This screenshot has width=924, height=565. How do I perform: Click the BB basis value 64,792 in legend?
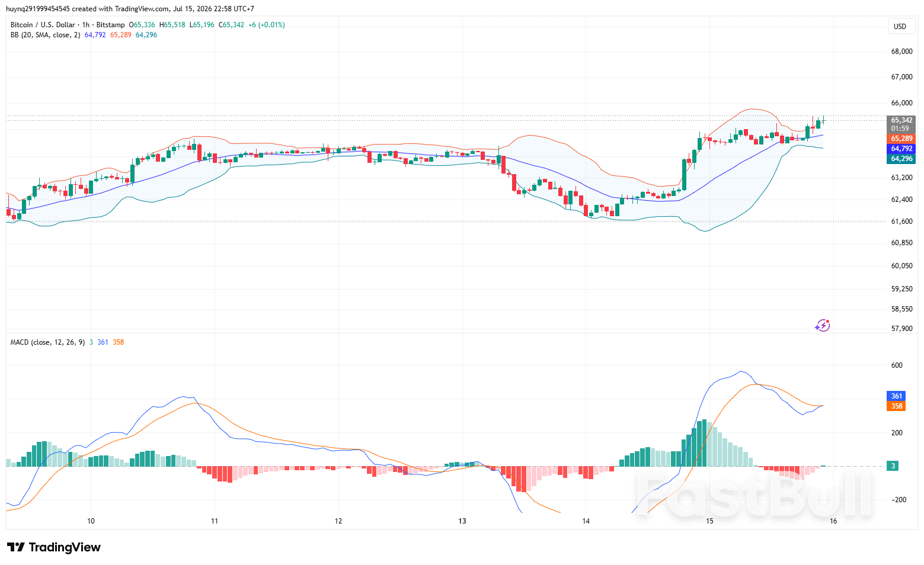tap(95, 35)
